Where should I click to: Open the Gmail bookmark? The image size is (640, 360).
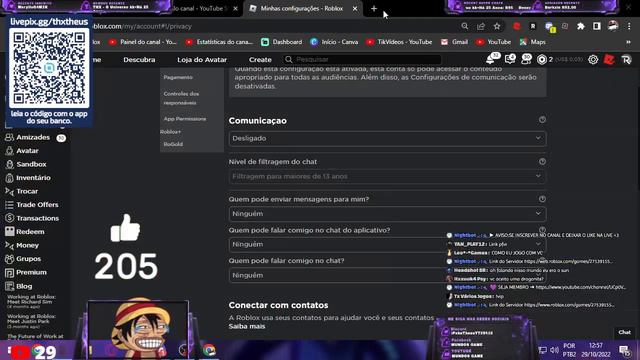tap(454, 42)
